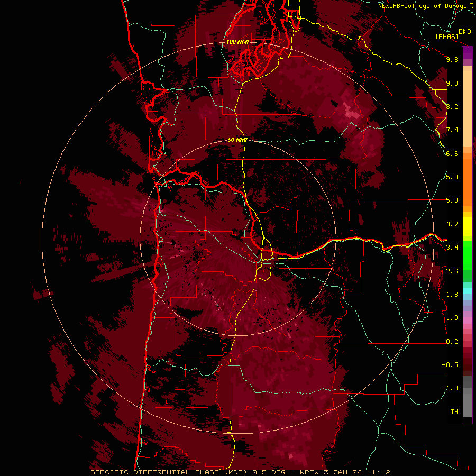Viewport: 476px width, 476px height.
Task: Select the 5.8 scale value
Action: pyautogui.click(x=452, y=177)
